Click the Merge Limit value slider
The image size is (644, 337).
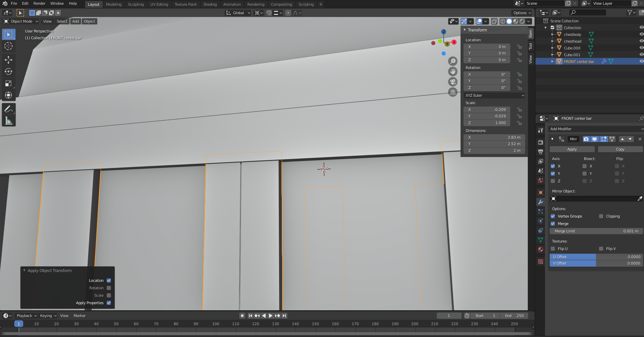tap(596, 231)
